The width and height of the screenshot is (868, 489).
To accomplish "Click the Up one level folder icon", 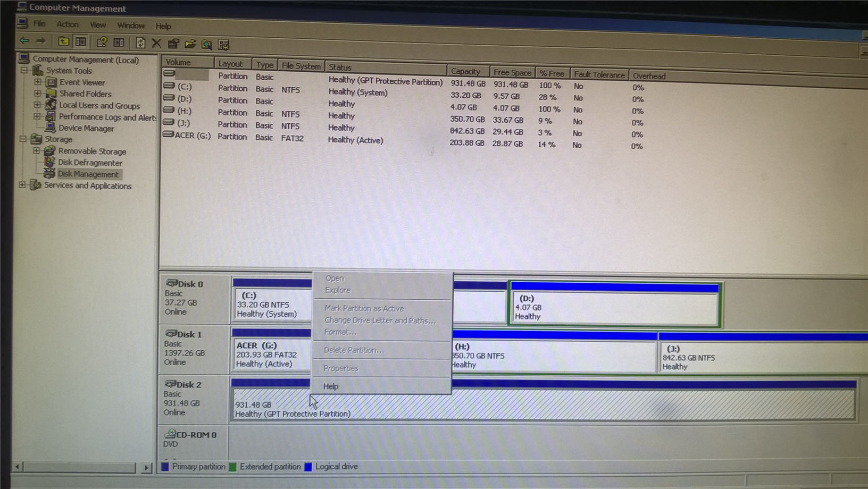I will [63, 41].
